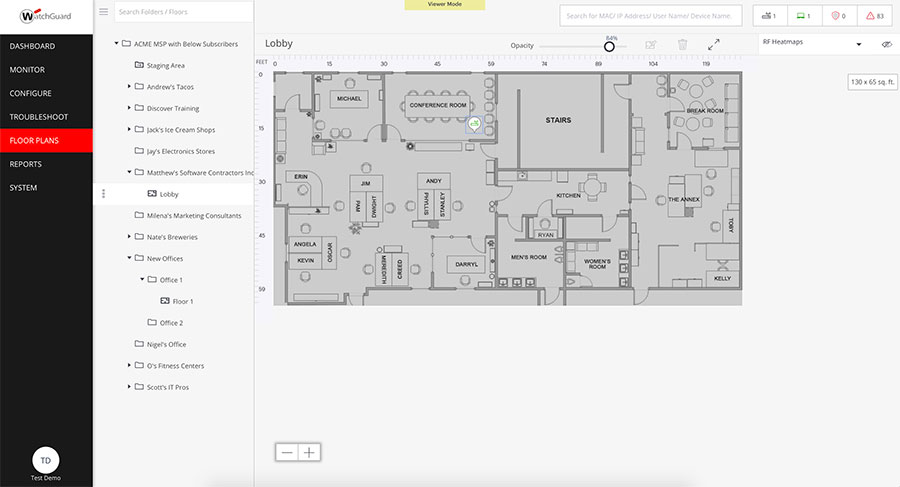Click the Opacity slider handle
Screen dimensions: 900x487
[609, 47]
